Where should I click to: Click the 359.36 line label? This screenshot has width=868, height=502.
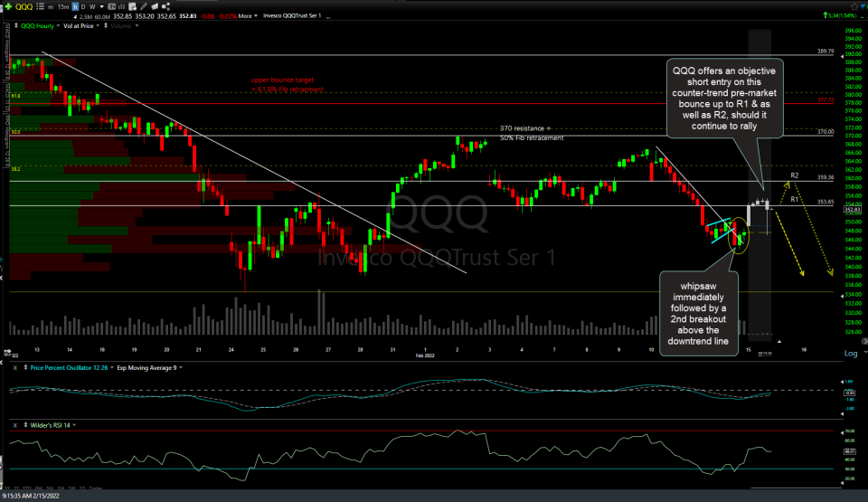[826, 177]
